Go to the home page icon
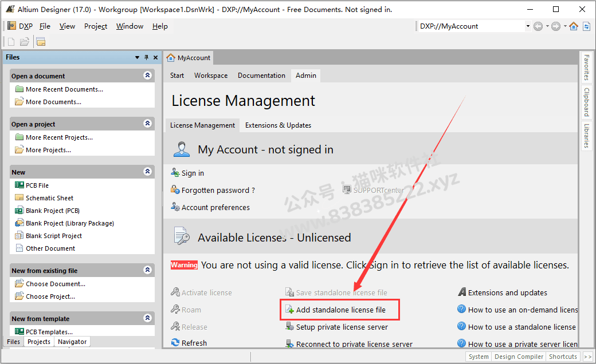This screenshot has height=364, width=596. pyautogui.click(x=574, y=26)
